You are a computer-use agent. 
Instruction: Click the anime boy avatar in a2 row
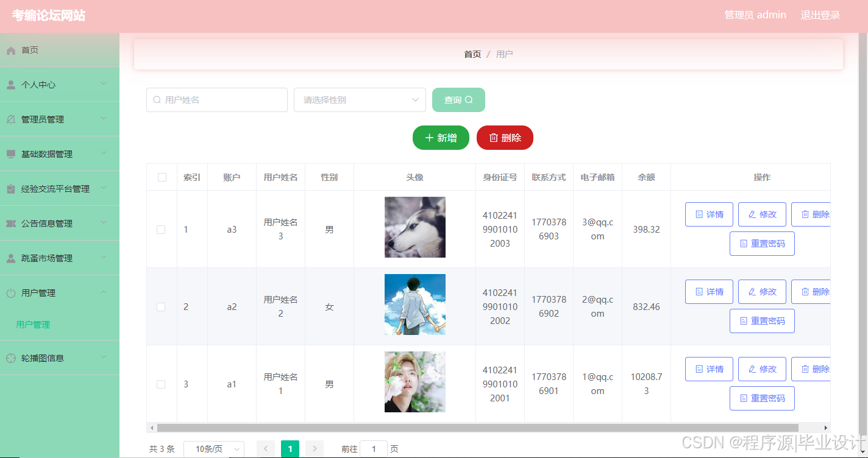[x=414, y=305]
